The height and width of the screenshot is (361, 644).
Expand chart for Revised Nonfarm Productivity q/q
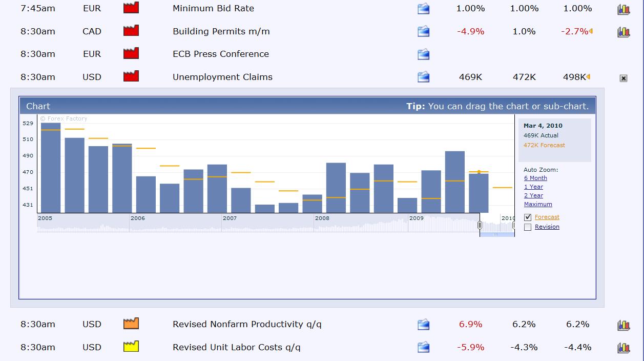click(x=623, y=325)
